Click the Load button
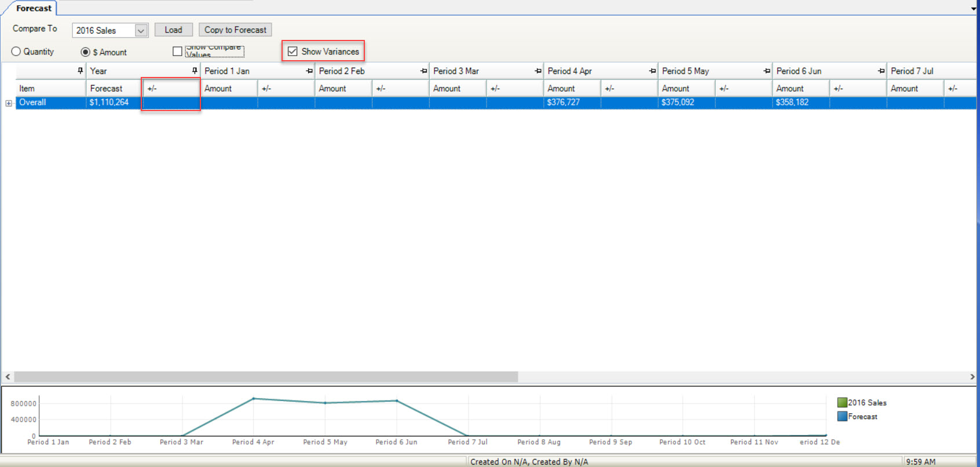This screenshot has width=980, height=467. coord(173,30)
